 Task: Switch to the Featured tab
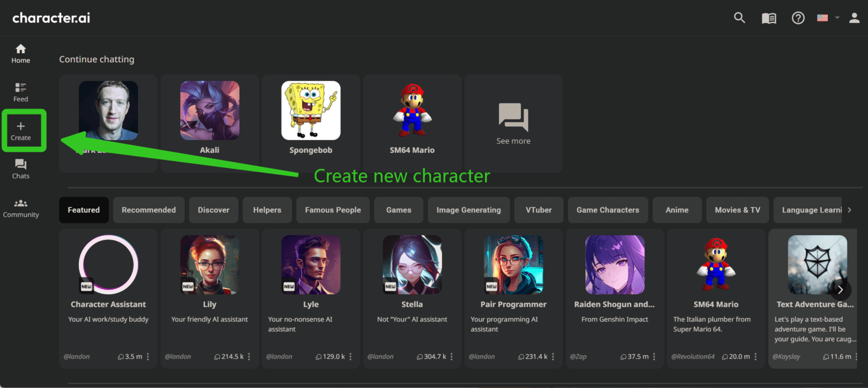coord(83,210)
